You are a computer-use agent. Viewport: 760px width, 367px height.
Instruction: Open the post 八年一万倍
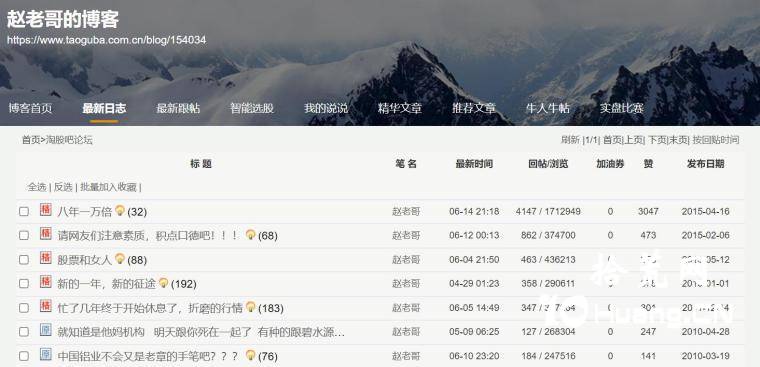coord(85,211)
